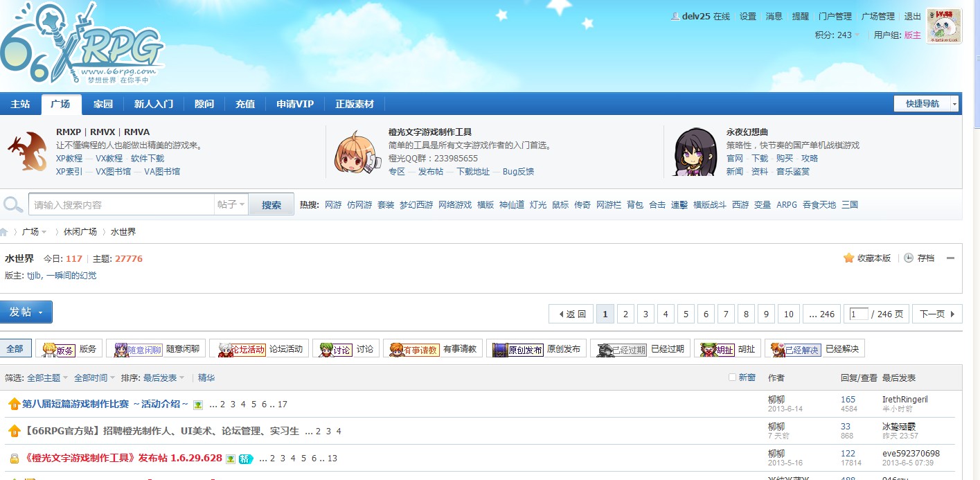The width and height of the screenshot is (980, 480).
Task: Open the 新人入门 nav tab
Action: [153, 105]
